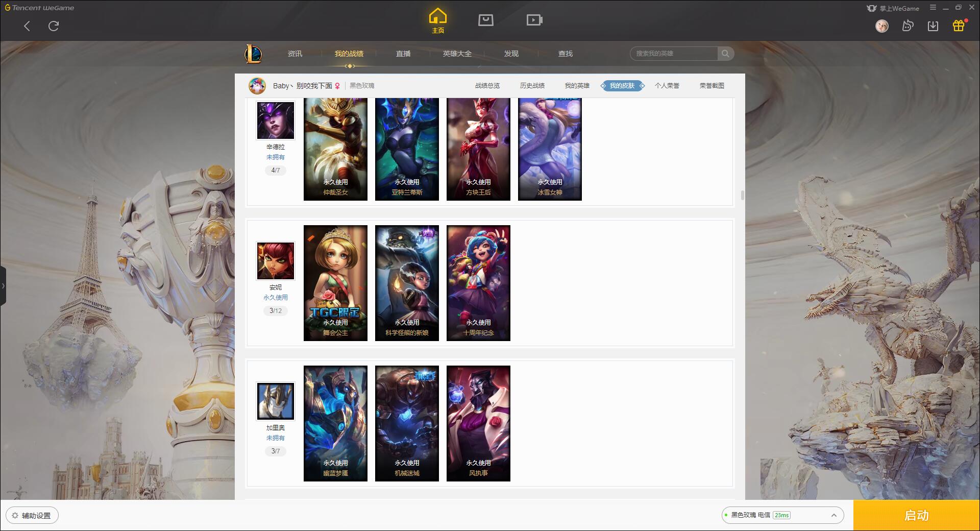980x531 pixels.
Task: Open the gift box icon
Action: point(959,26)
